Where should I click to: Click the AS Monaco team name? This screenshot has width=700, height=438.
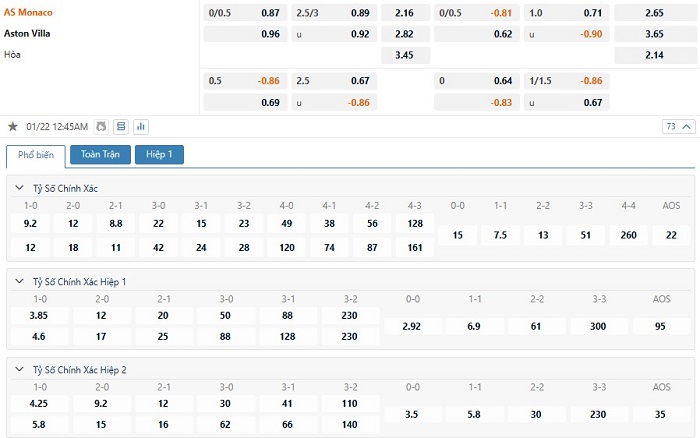point(29,12)
